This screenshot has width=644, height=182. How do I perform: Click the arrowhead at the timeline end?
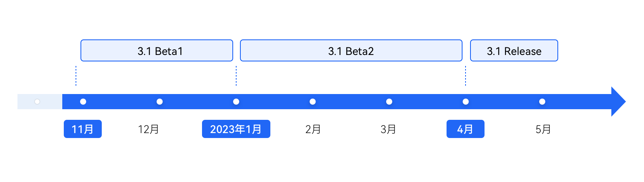point(618,102)
